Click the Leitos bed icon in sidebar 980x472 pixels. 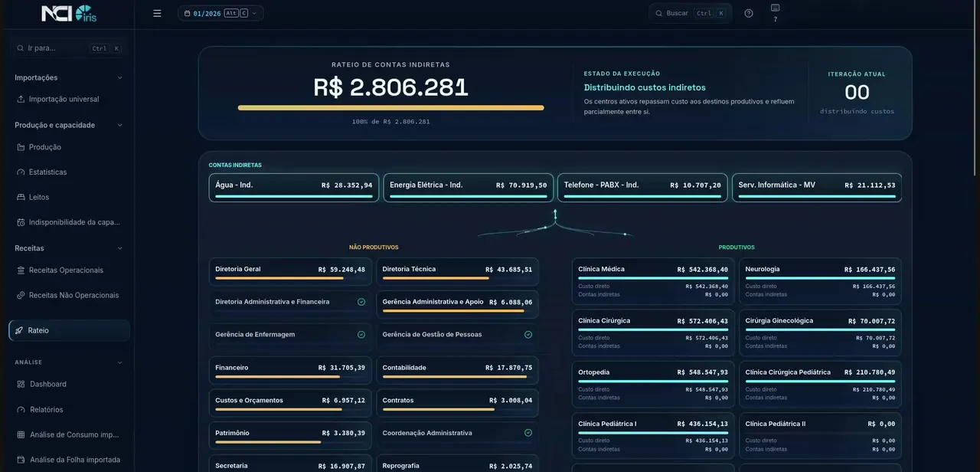[x=21, y=197]
